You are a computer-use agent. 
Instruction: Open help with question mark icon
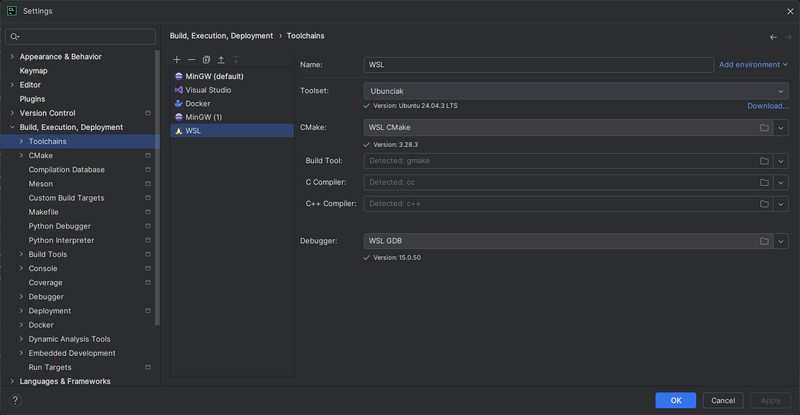(x=15, y=400)
